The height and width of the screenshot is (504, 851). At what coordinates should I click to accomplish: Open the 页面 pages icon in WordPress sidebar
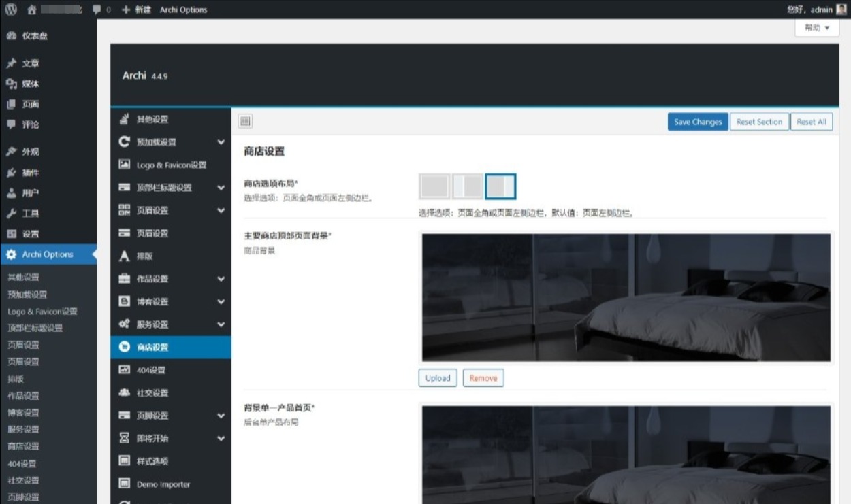[11, 104]
